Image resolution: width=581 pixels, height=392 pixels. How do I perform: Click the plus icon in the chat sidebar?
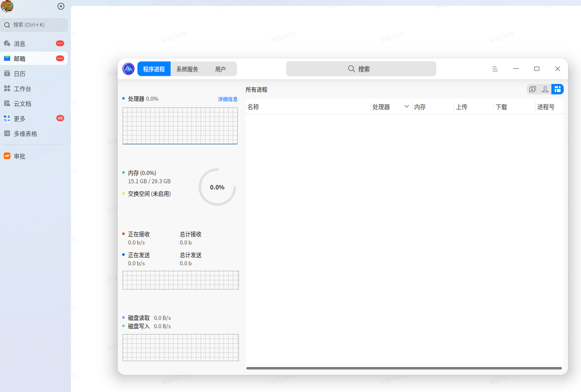pos(61,6)
